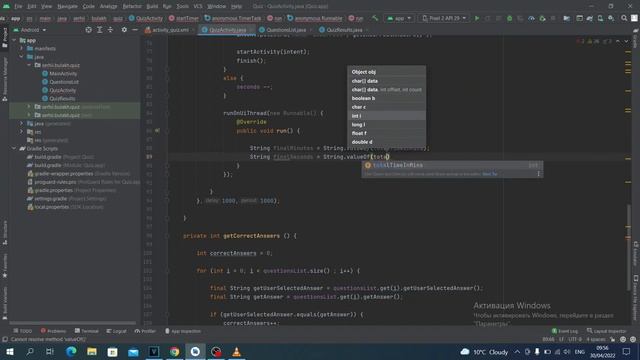Click the Project tool window sidebar button
This screenshot has width=640, height=360.
[x=4, y=38]
